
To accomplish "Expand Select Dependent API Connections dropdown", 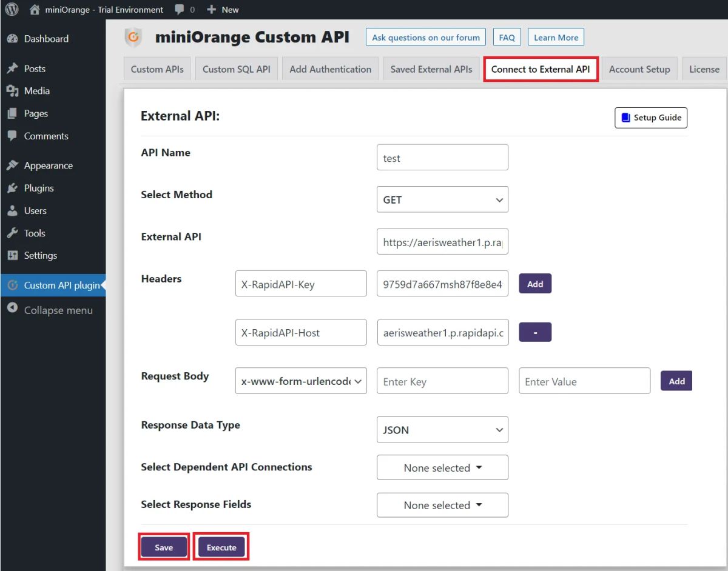I will click(x=442, y=468).
